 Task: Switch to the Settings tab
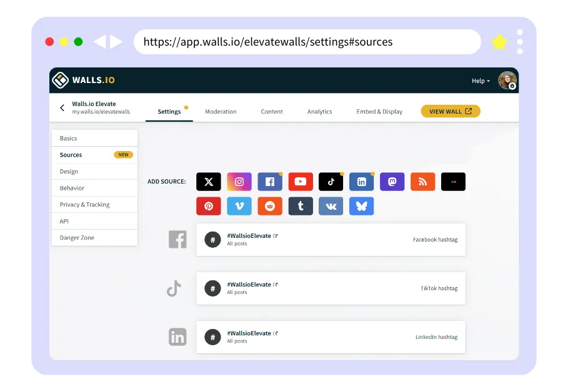pos(169,112)
